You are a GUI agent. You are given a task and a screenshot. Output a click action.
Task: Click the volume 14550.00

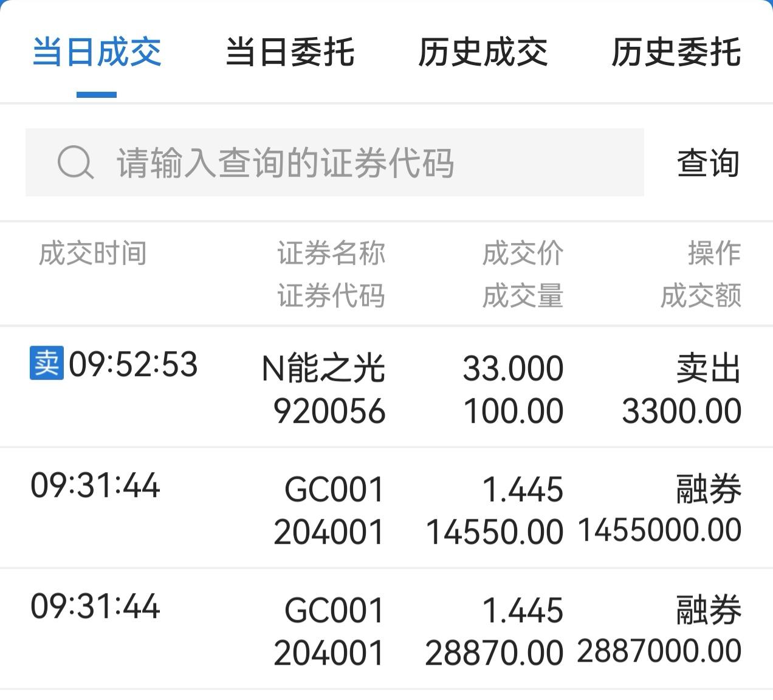495,532
